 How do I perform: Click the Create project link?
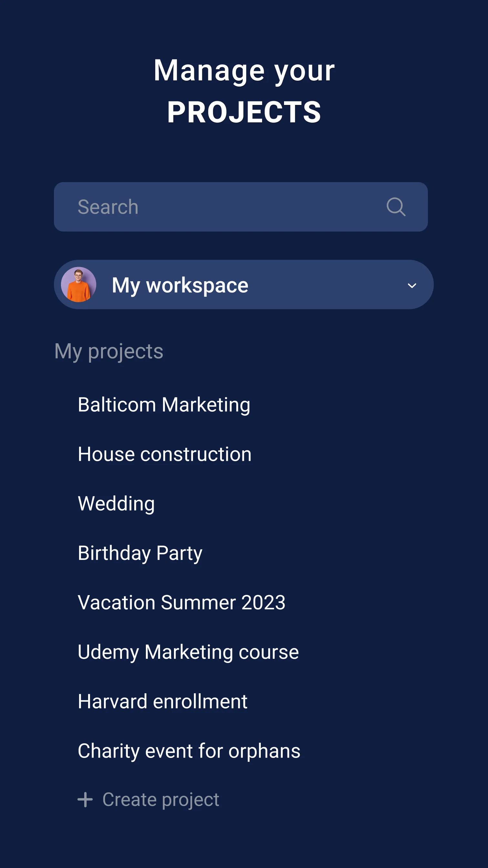point(161,800)
